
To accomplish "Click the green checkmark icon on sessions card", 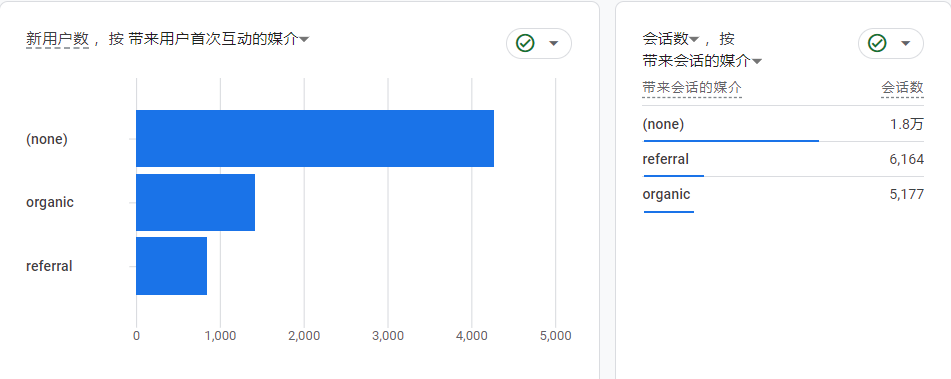I will coord(877,43).
